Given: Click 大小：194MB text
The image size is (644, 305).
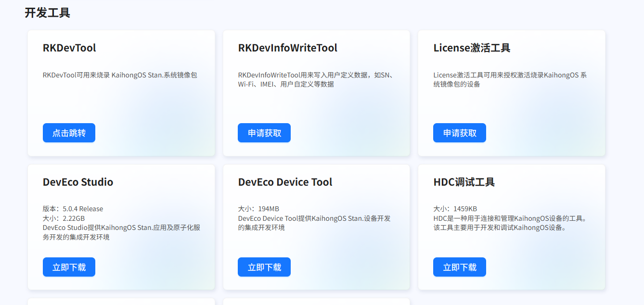Looking at the screenshot, I should coord(258,209).
